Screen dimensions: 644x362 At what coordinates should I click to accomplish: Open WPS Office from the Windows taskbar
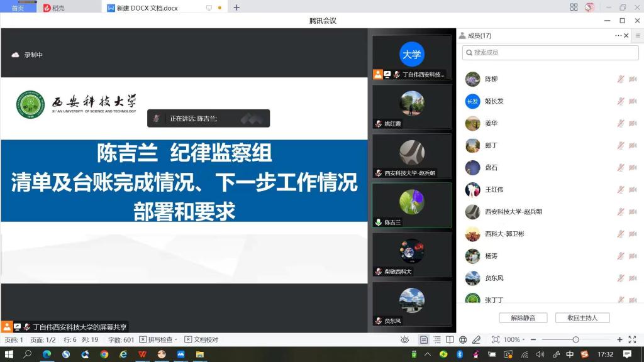143,354
